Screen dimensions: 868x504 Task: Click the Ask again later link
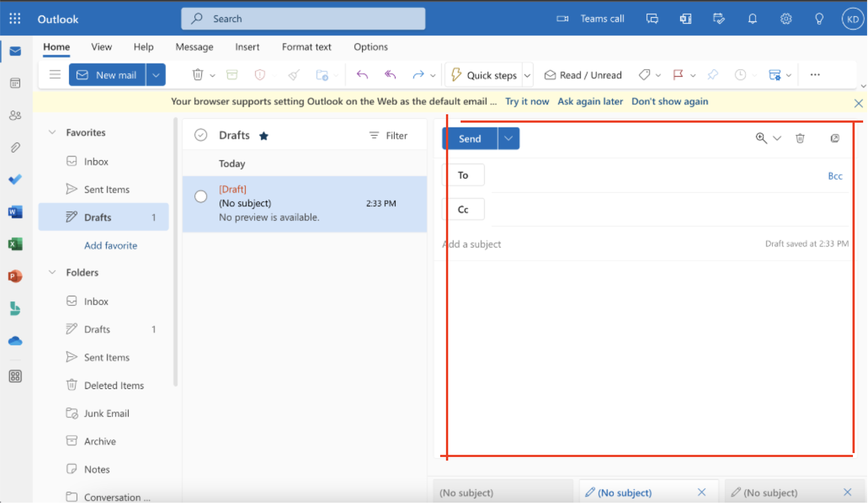[x=590, y=101]
